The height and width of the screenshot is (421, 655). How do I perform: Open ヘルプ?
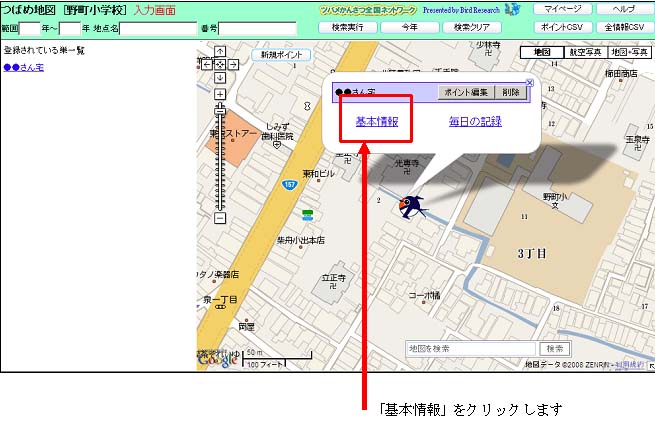click(x=625, y=9)
